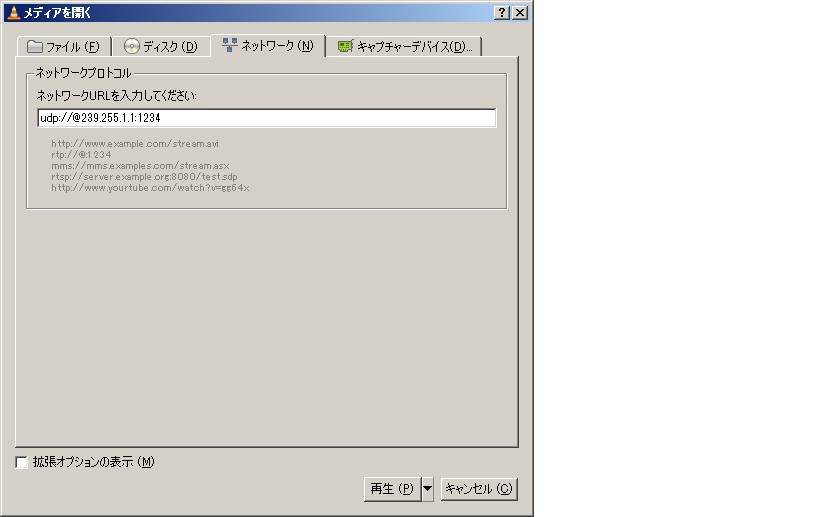This screenshot has width=819, height=517.
Task: Close the メディアを開く dialog with X
Action: pos(519,12)
